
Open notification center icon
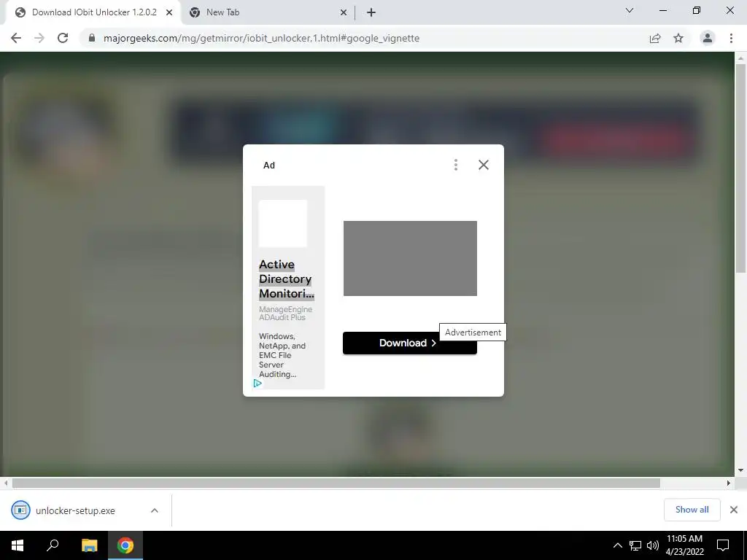[x=723, y=545]
